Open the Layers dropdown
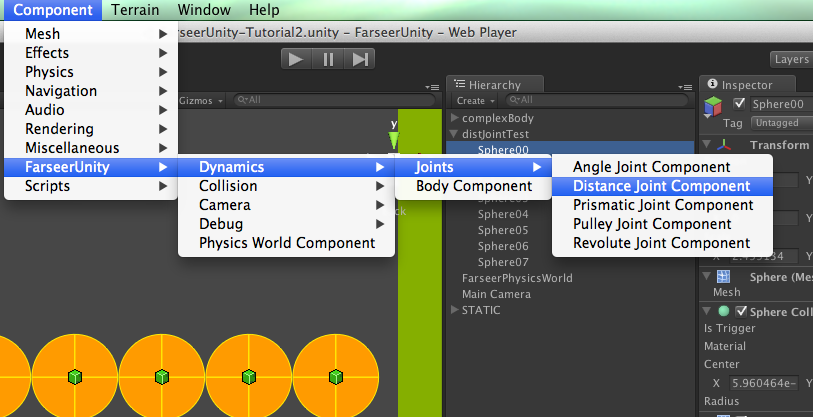The width and height of the screenshot is (813, 417). coord(791,59)
